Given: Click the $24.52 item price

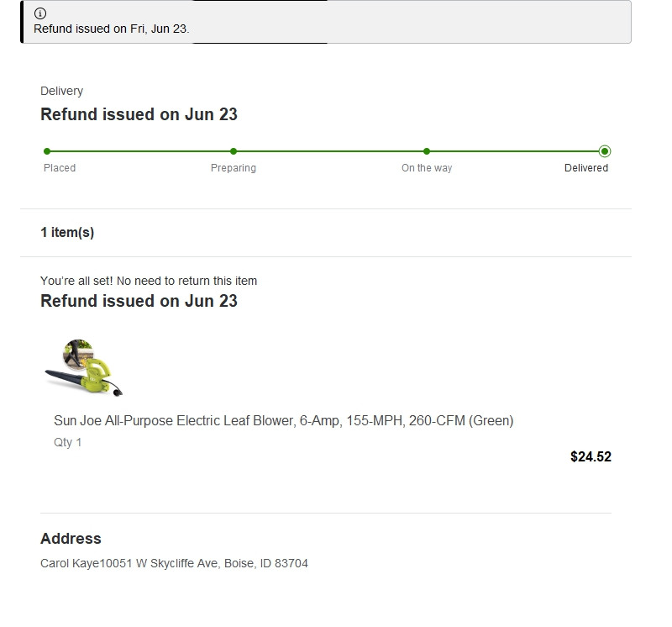Looking at the screenshot, I should click(591, 456).
